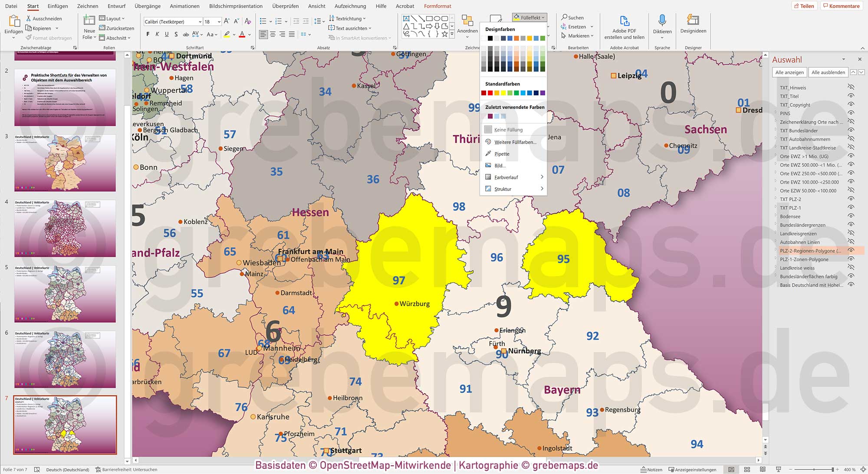Click the Alle ausblenden button
The width and height of the screenshot is (868, 474).
(x=828, y=72)
